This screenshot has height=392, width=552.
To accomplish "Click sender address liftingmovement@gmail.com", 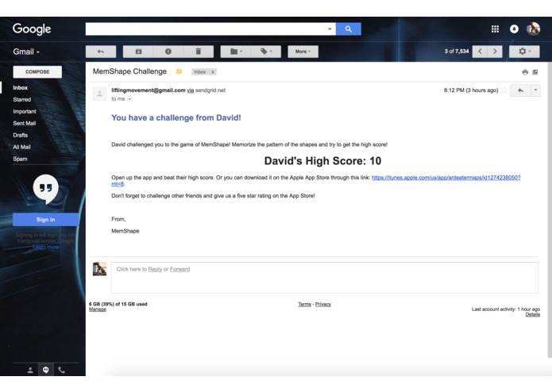I will pyautogui.click(x=149, y=90).
